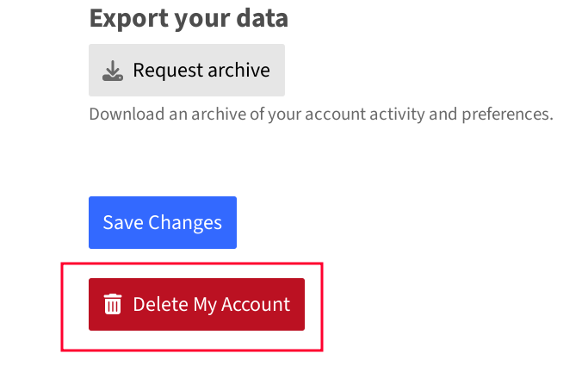
Task: Click the word Changes on the blue button
Action: [185, 223]
